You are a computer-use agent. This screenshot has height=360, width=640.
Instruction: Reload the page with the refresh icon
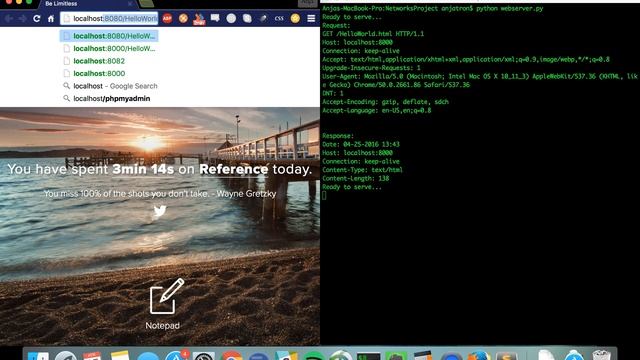click(37, 18)
